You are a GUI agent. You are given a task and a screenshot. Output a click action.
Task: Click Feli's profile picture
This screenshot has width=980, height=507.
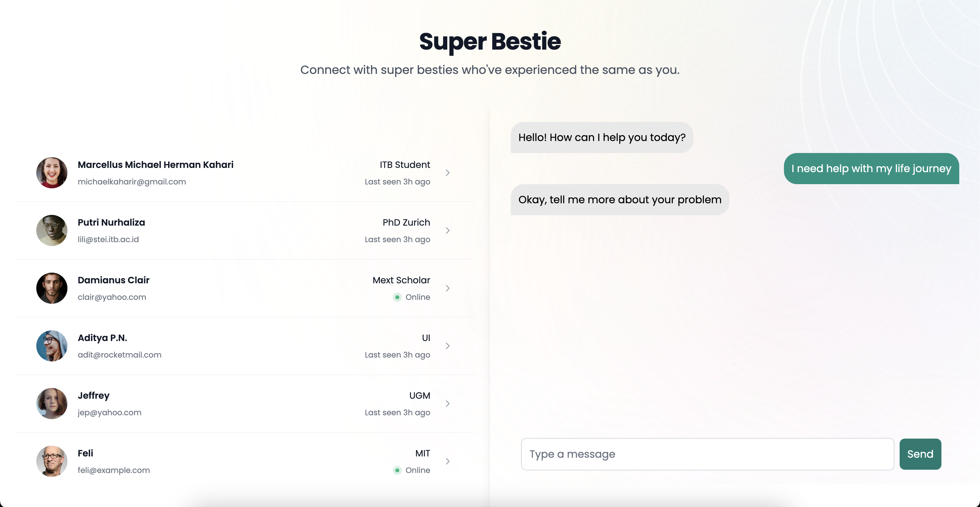[x=52, y=461]
